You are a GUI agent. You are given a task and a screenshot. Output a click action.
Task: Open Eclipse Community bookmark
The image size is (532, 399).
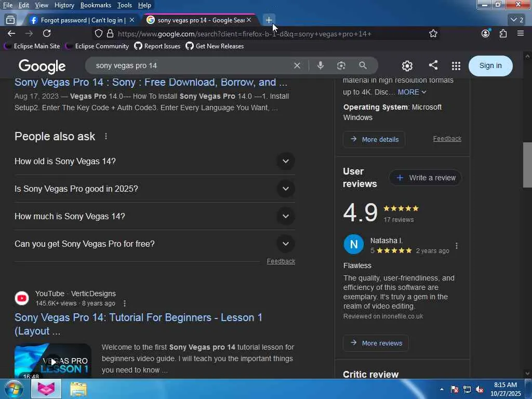(x=97, y=46)
